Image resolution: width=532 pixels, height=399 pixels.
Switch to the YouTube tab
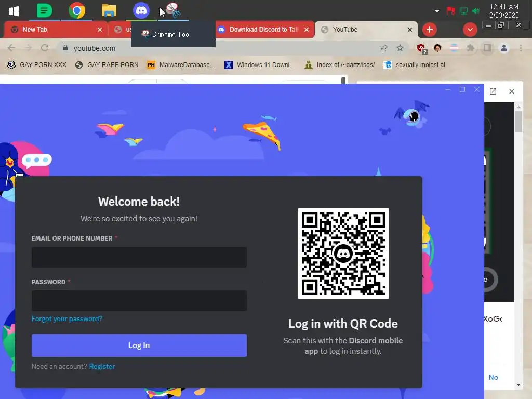366,30
